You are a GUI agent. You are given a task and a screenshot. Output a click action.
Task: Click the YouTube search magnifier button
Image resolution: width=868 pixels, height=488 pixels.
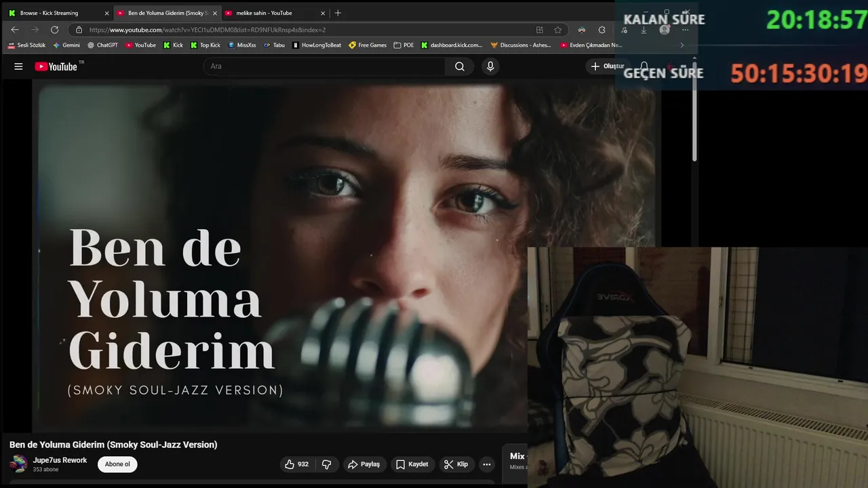[x=460, y=66]
